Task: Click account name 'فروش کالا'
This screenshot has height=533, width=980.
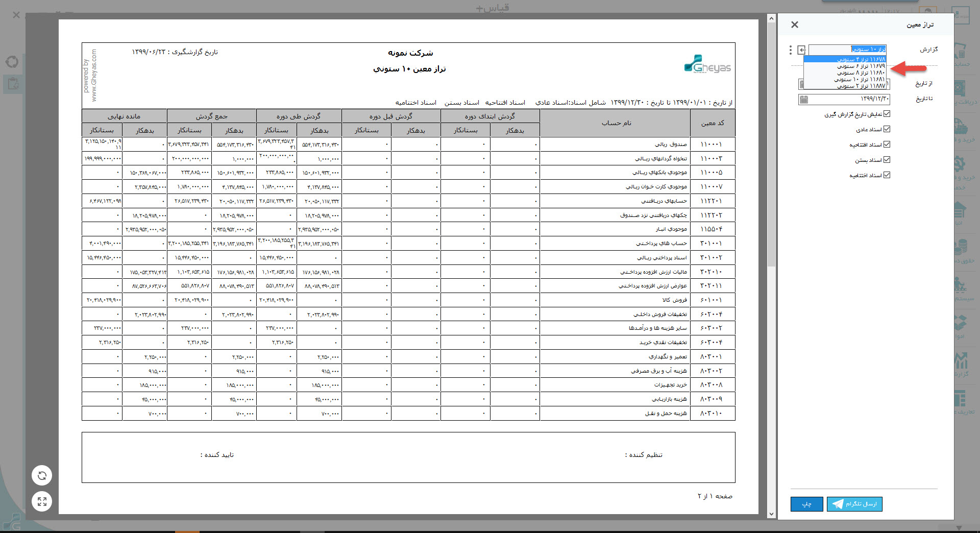Action: pos(674,300)
